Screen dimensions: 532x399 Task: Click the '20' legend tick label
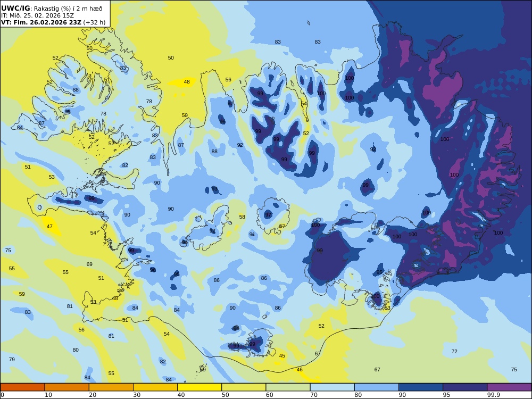(x=93, y=395)
